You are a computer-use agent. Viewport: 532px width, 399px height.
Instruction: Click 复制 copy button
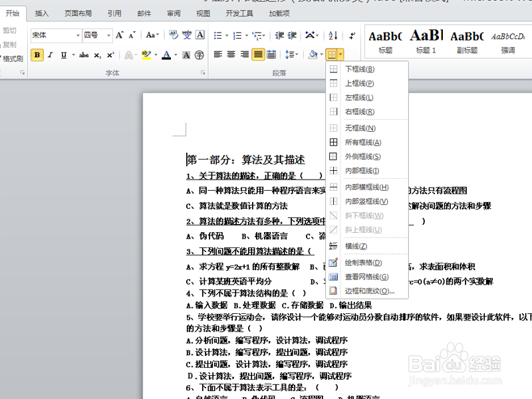(9, 45)
